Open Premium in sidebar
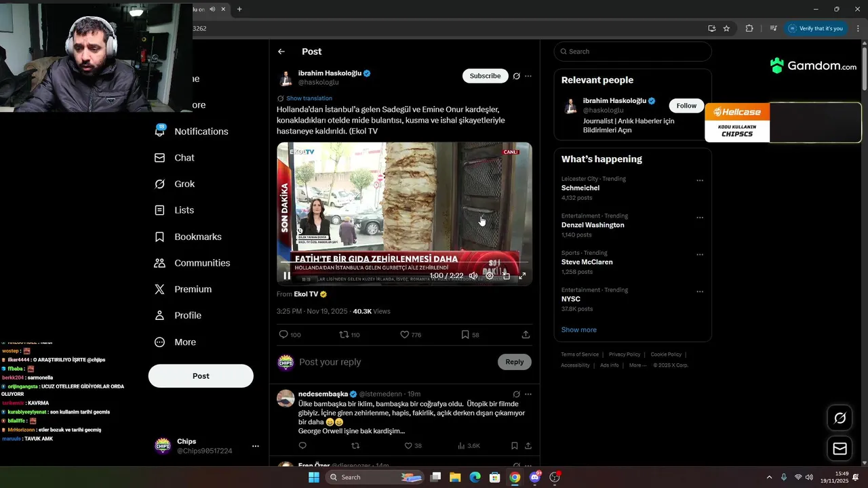 click(x=184, y=289)
